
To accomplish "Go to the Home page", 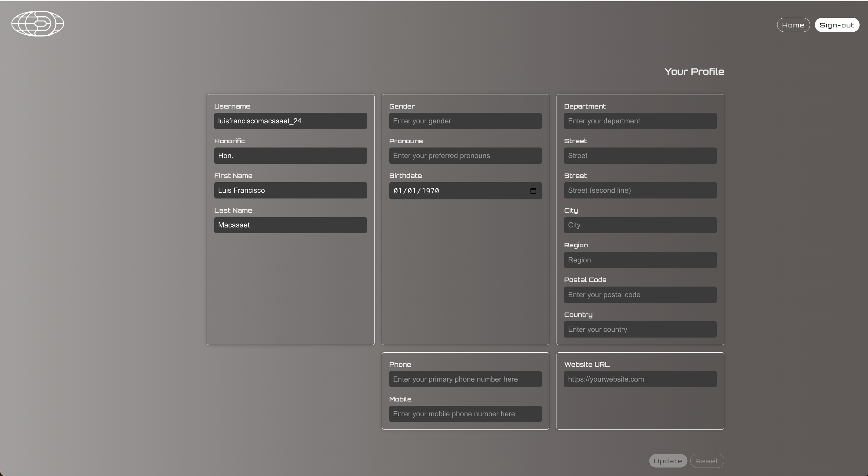I will coord(793,25).
